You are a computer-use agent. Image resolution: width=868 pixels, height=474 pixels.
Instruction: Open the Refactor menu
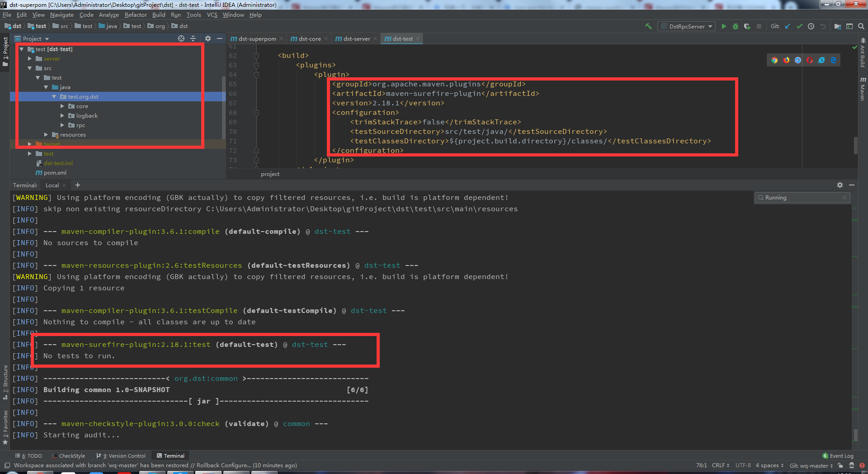[x=136, y=14]
